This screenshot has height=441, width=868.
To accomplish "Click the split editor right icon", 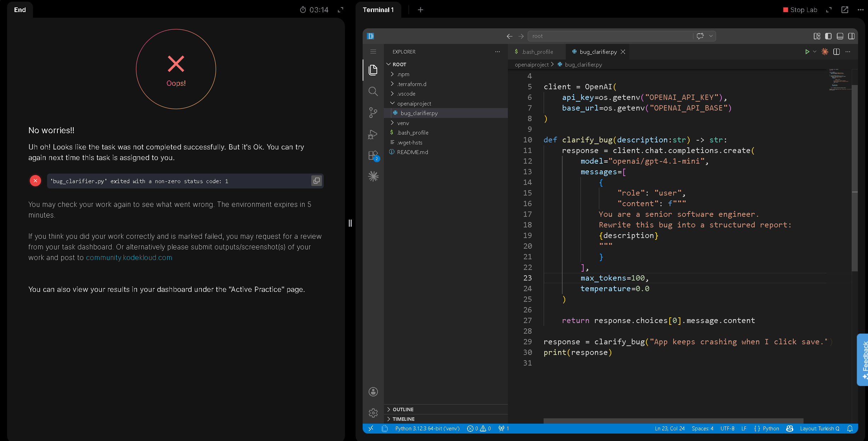I will [836, 52].
